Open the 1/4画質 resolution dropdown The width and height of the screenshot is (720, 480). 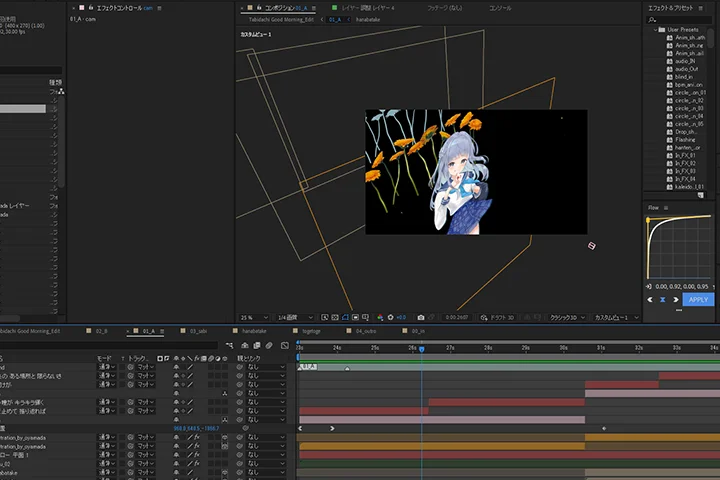coord(295,317)
